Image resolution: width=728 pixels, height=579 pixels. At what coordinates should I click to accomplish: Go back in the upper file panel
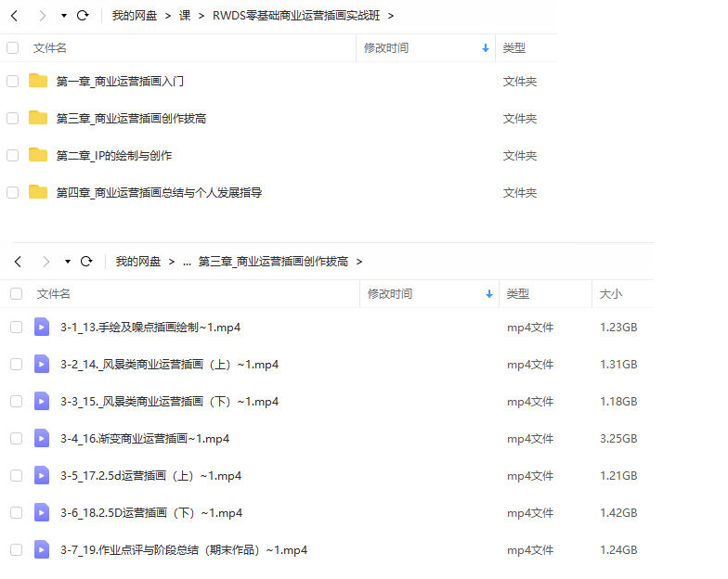pos(15,16)
